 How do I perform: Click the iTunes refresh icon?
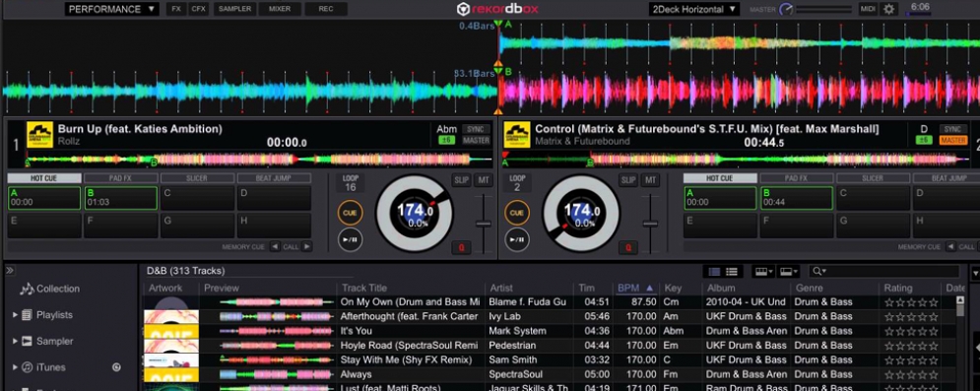point(116,367)
